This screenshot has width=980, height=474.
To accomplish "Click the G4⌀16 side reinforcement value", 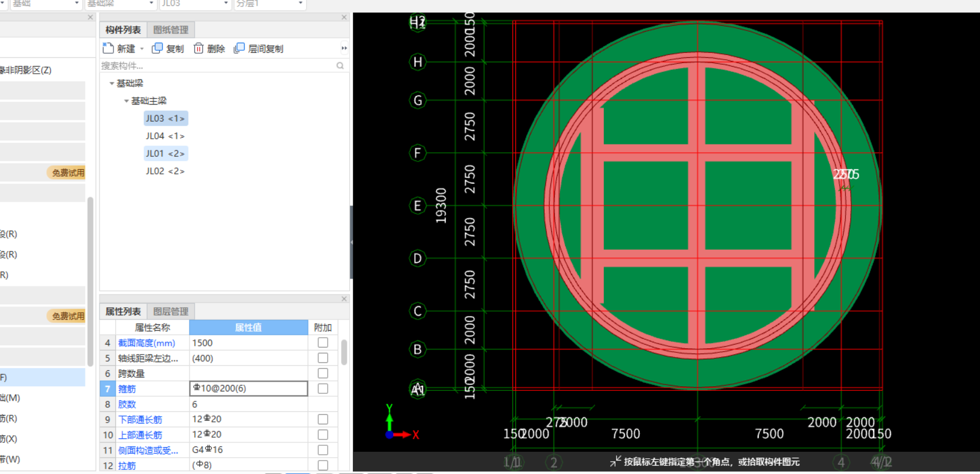I will pos(249,449).
